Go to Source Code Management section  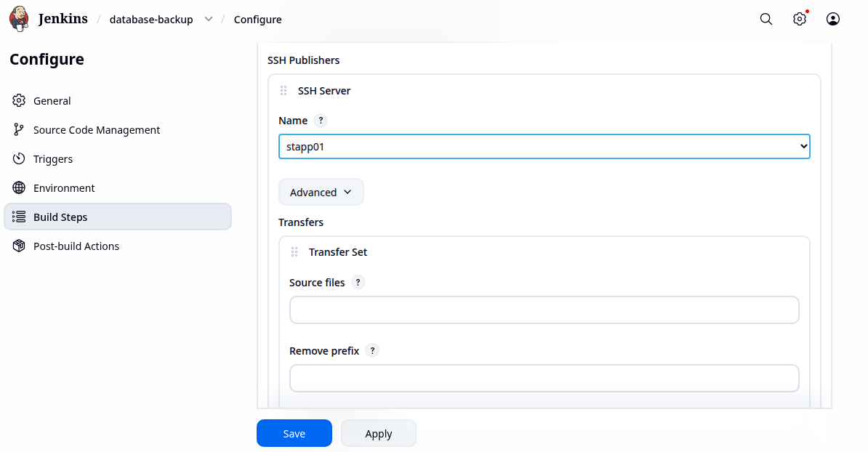coord(117,129)
